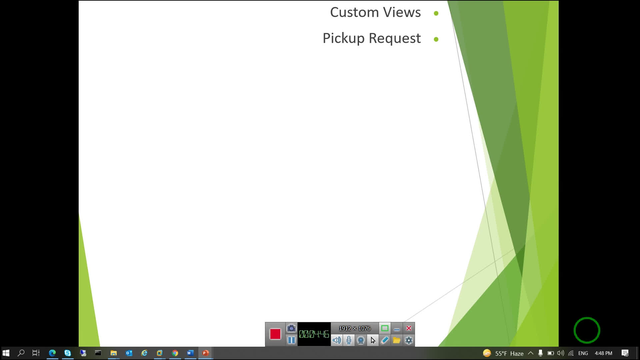Switch to PowerPoint on the taskbar
The image size is (640, 360).
click(205, 353)
